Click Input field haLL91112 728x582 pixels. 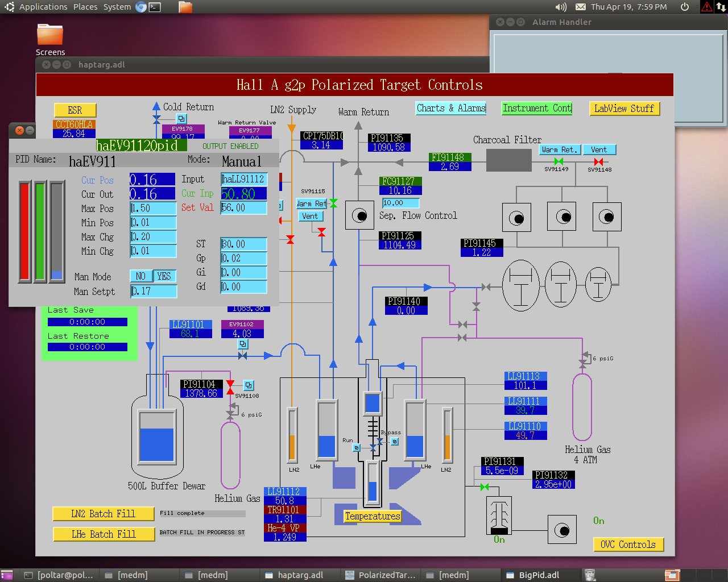pyautogui.click(x=243, y=179)
